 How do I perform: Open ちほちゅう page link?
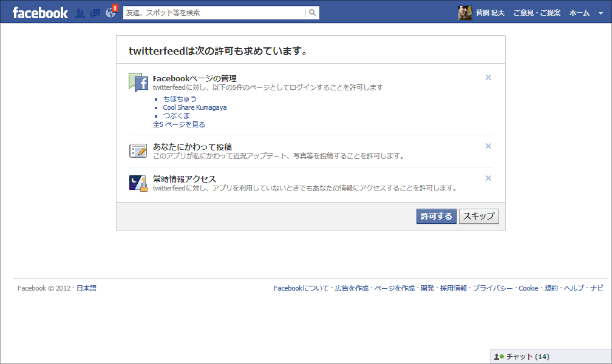click(180, 99)
